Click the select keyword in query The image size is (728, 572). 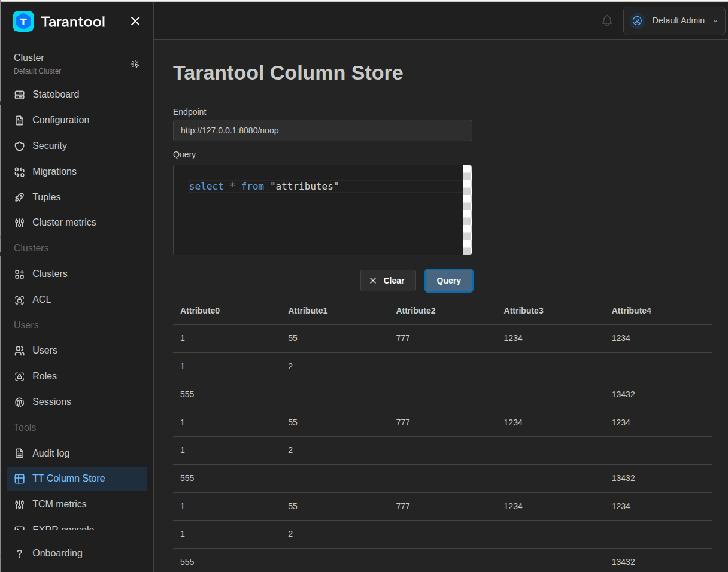click(x=207, y=187)
